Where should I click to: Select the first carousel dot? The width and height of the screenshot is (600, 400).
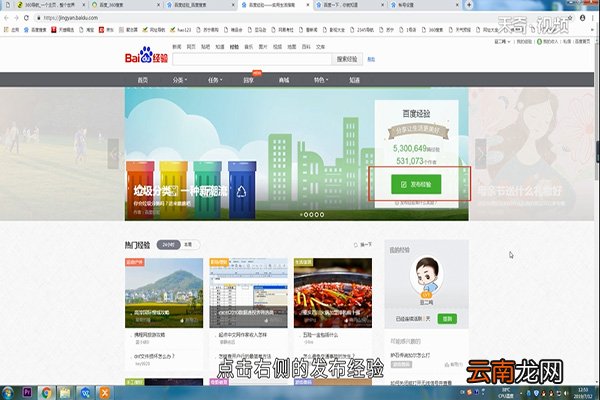tap(301, 215)
